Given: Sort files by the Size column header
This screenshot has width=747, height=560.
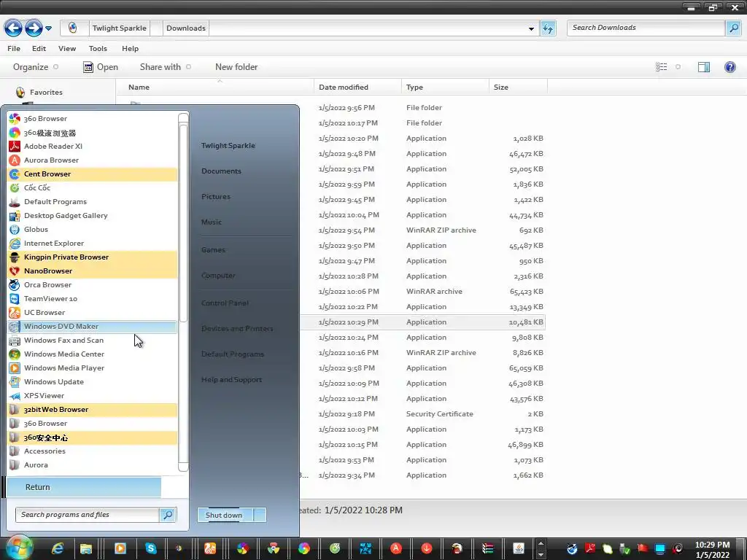Looking at the screenshot, I should [x=518, y=87].
